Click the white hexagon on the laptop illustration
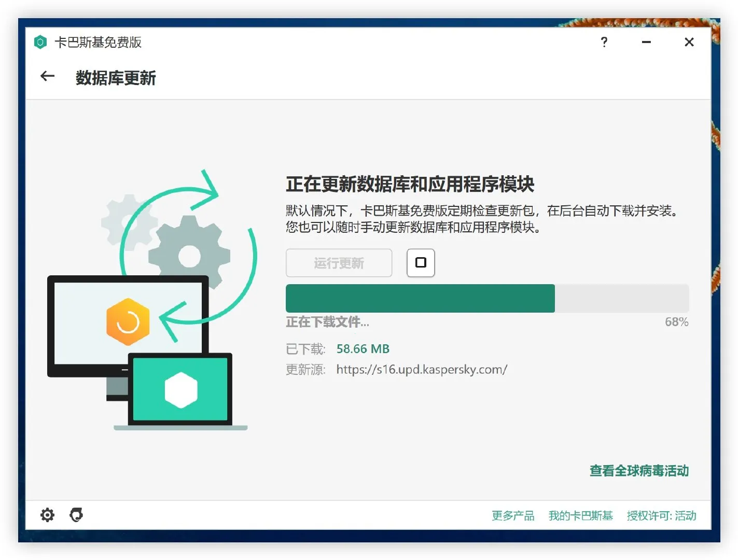The height and width of the screenshot is (560, 738). pyautogui.click(x=181, y=390)
